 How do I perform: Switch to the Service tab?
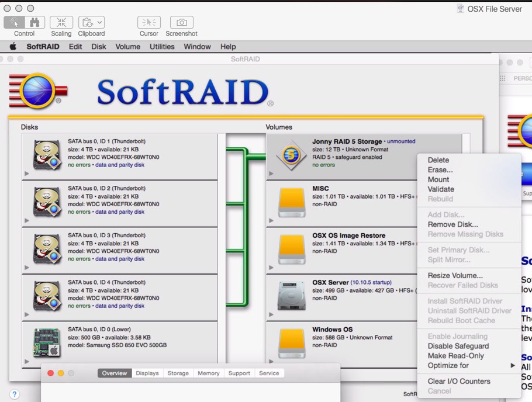pyautogui.click(x=269, y=373)
